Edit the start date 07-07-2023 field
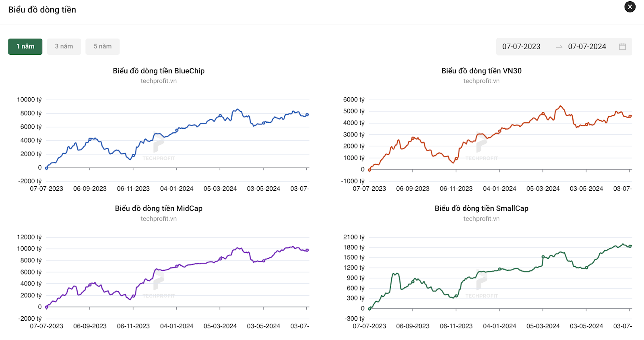 pos(521,47)
